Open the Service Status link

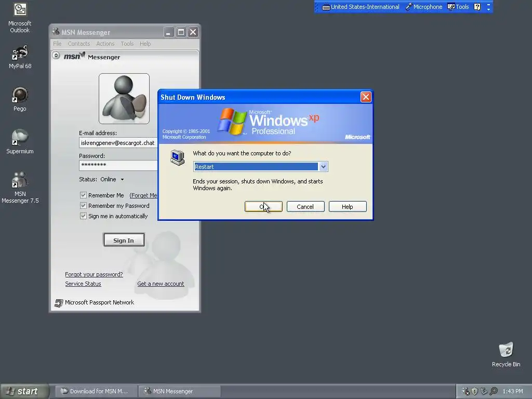coord(83,284)
